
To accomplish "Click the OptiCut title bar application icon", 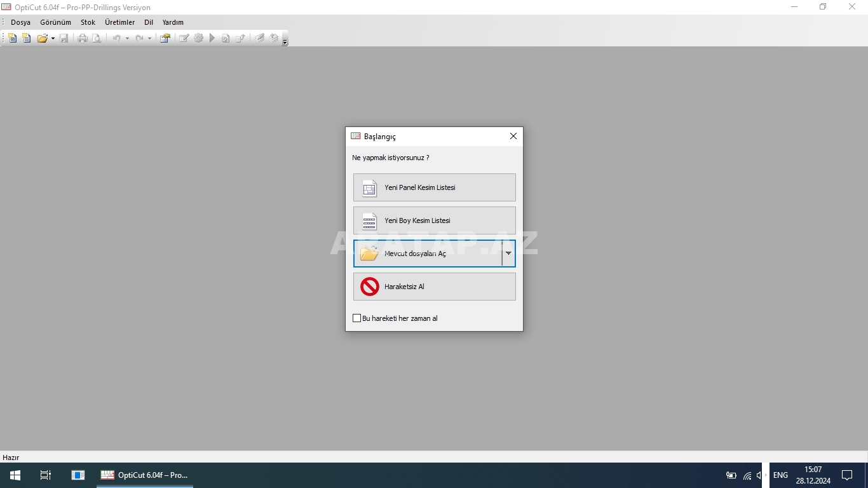I will tap(6, 7).
